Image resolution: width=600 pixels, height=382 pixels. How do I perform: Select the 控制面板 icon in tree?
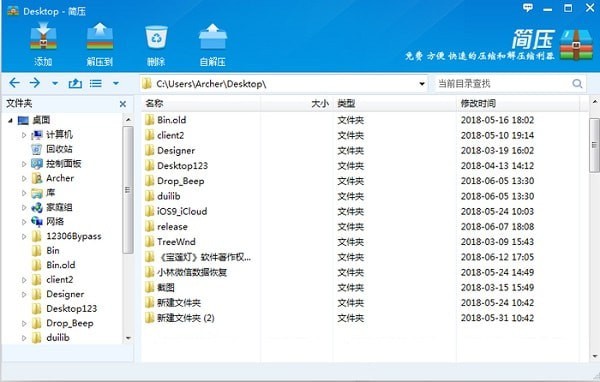(x=37, y=164)
